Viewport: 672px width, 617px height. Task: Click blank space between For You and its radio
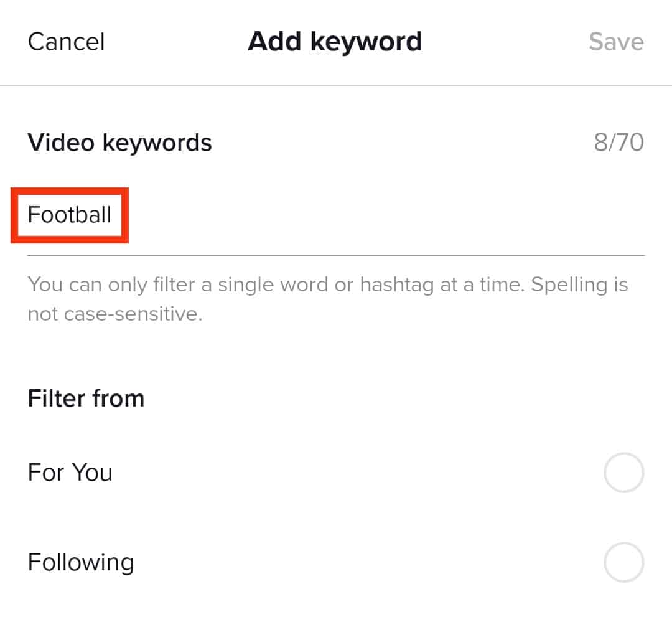tap(355, 473)
